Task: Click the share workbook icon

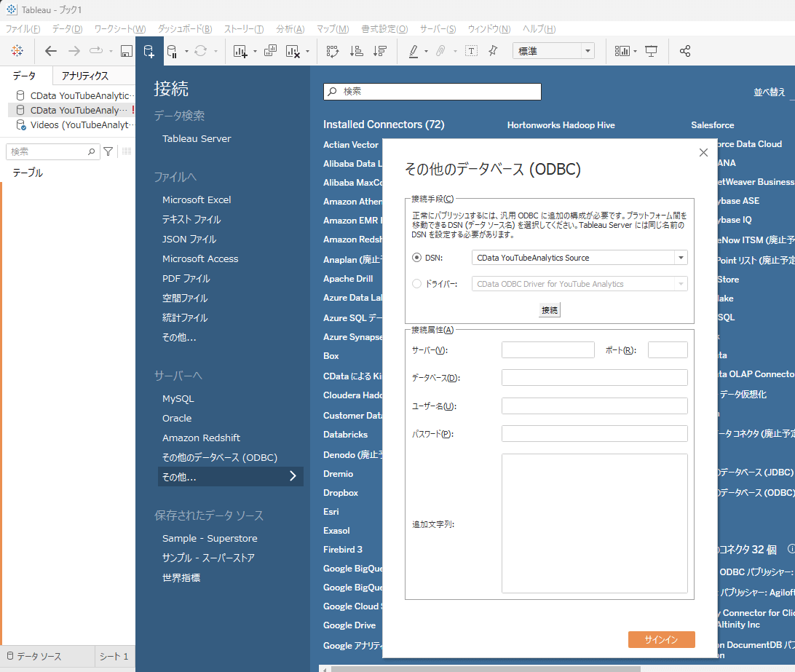Action: (x=685, y=51)
